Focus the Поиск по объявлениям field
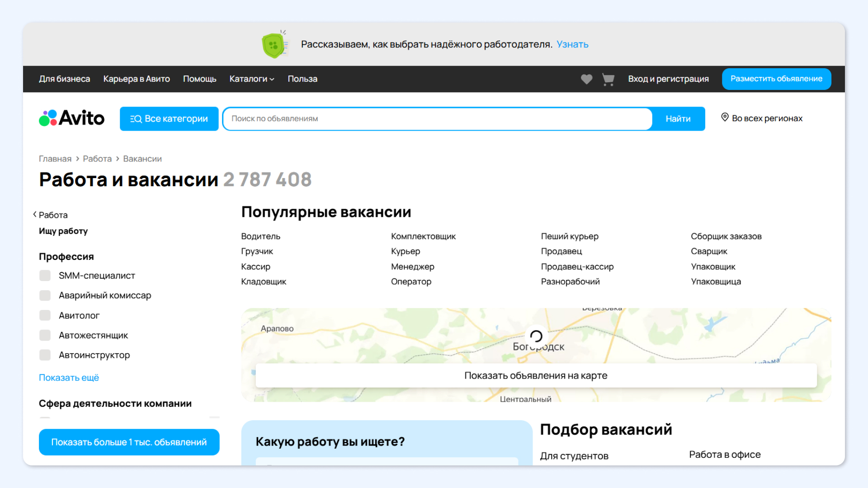Image resolution: width=868 pixels, height=488 pixels. coord(438,119)
